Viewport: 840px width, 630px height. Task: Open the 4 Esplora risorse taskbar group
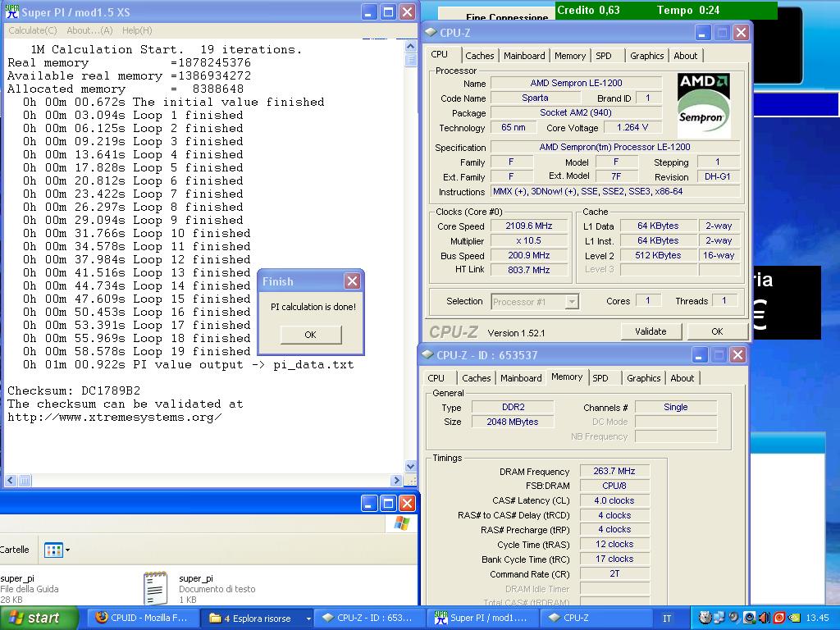(x=256, y=619)
